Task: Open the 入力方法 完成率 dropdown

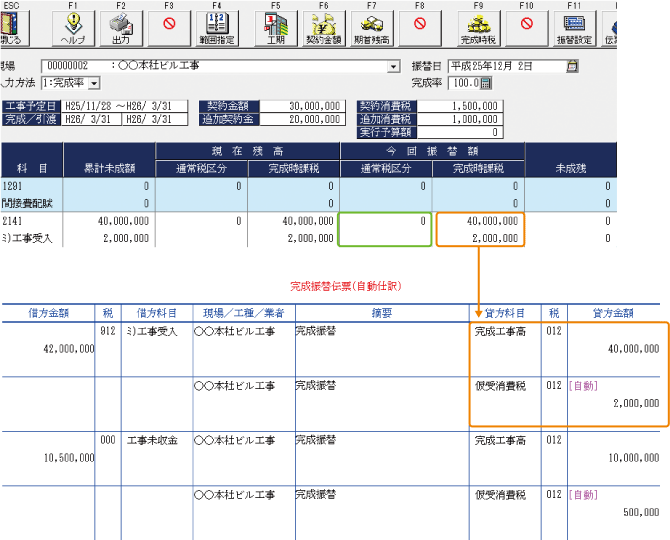Action: coord(94,83)
